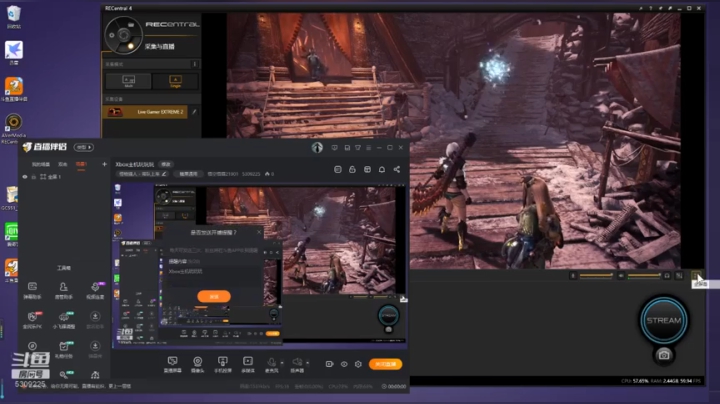This screenshot has height=404, width=720.
Task: Toggle visibility eye of 全屏1 source
Action: click(25, 177)
